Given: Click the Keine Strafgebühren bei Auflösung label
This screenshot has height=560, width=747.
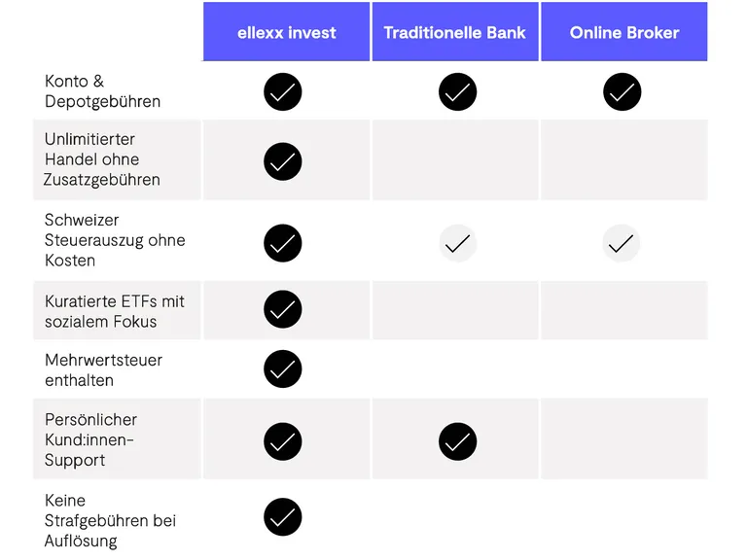Looking at the screenshot, I should (110, 521).
